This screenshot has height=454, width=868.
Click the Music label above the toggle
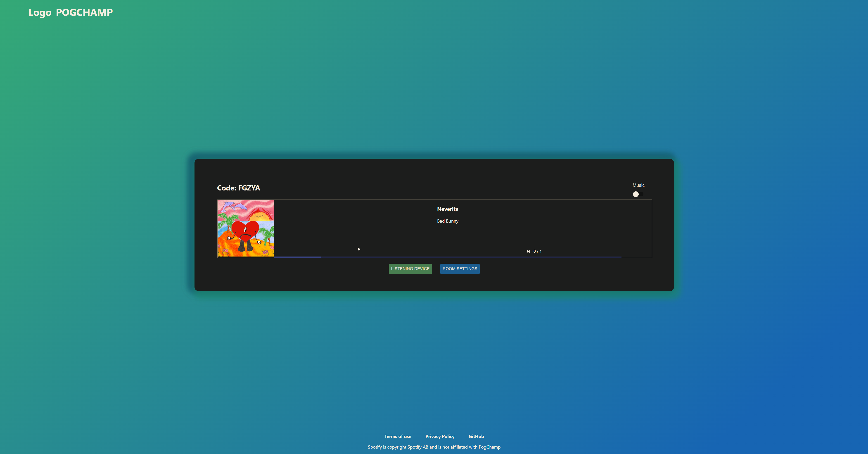coord(638,185)
